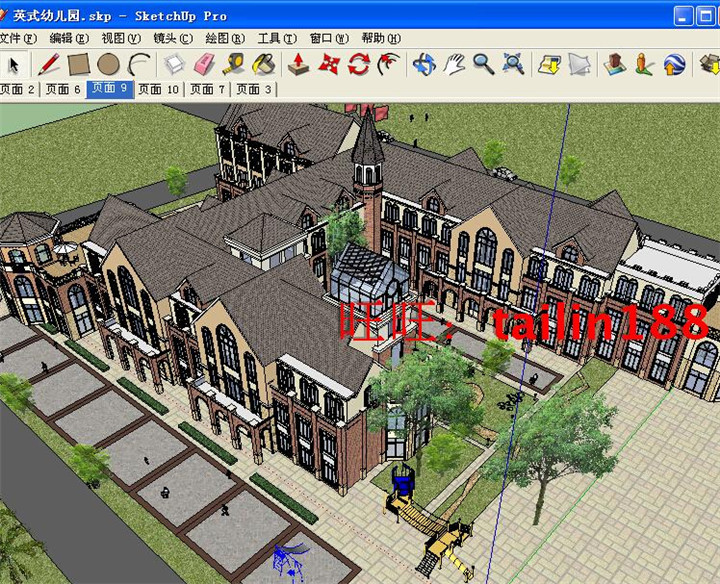The height and width of the screenshot is (584, 720).
Task: Select the pink Eraser tool
Action: 205,64
